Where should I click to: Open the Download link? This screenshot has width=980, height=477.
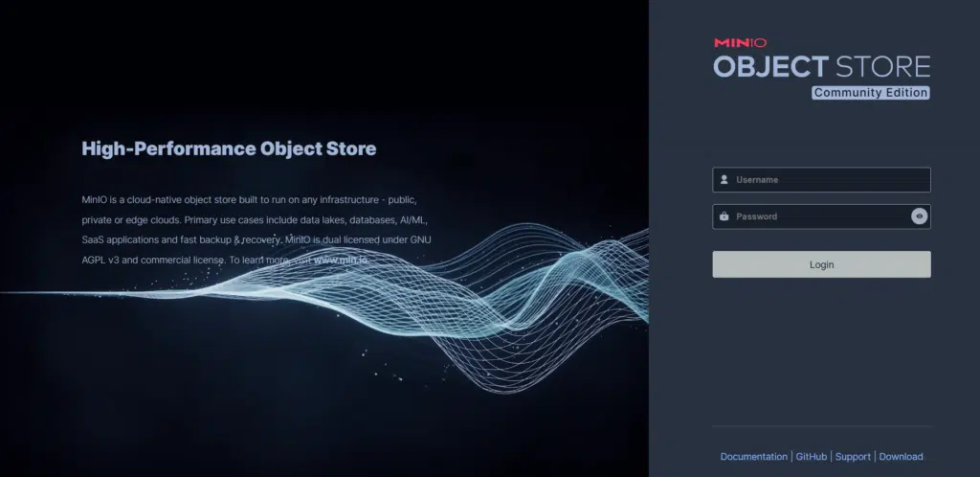coord(901,456)
